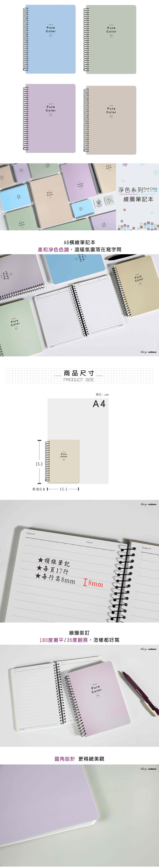
Task: Click the red '8mm' line-height marker
Action: coord(93,583)
